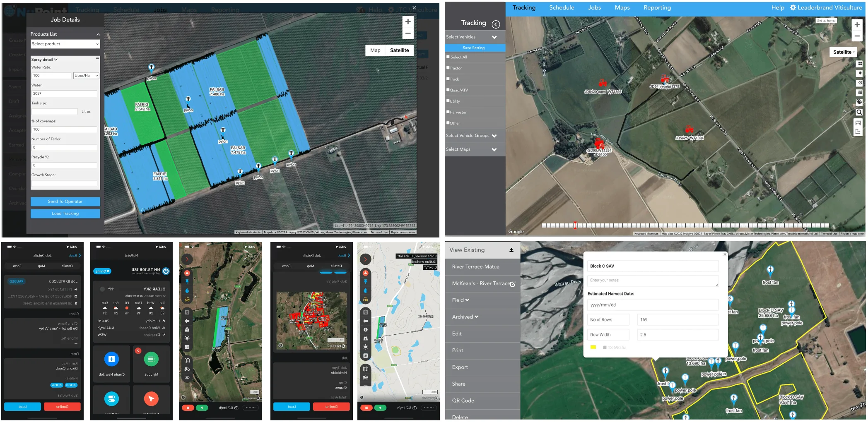Viewport: 868px width, 422px height.
Task: Zoom in on the Job Details map
Action: 407,22
